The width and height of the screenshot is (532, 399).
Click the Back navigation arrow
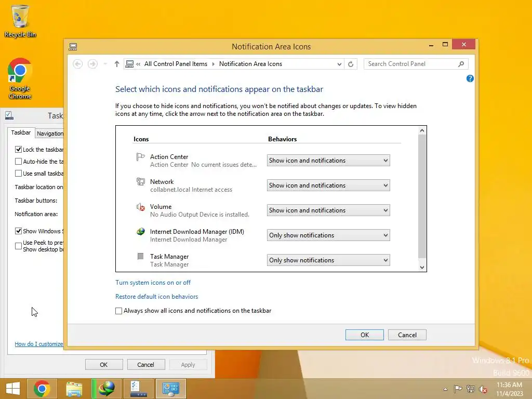[x=78, y=64]
